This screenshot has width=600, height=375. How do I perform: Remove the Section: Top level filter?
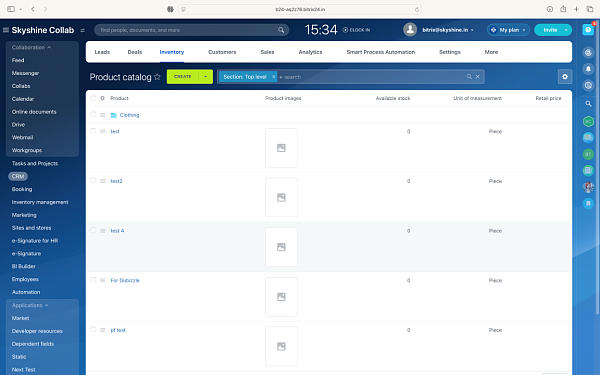[x=274, y=77]
